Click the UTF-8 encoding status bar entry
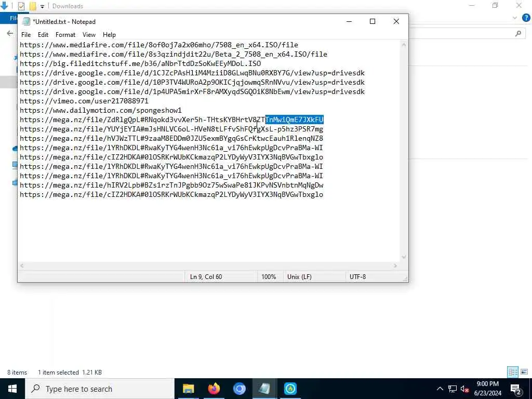Viewport: 532px width, 399px height. click(x=357, y=277)
